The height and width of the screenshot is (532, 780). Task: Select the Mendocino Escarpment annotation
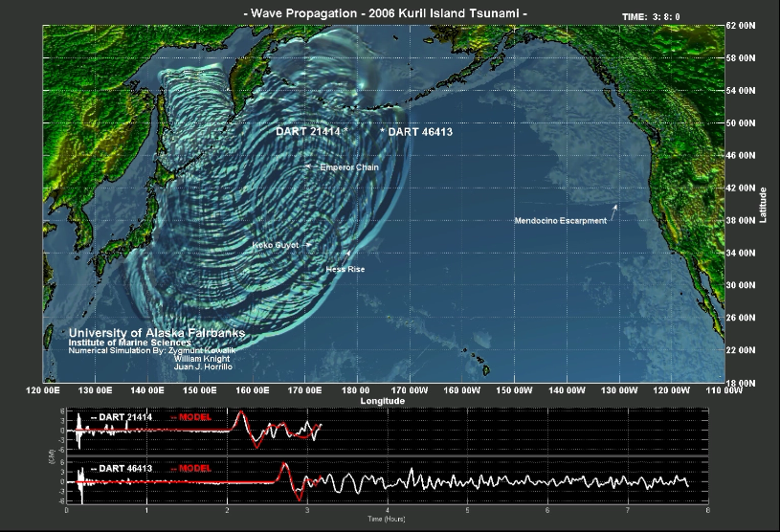561,221
